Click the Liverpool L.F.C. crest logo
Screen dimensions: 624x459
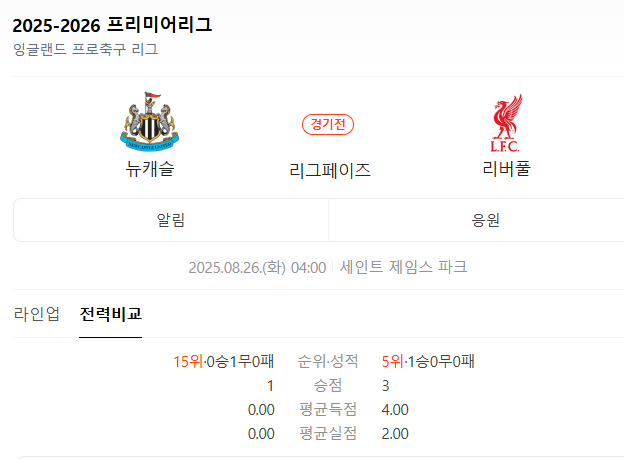(x=506, y=123)
